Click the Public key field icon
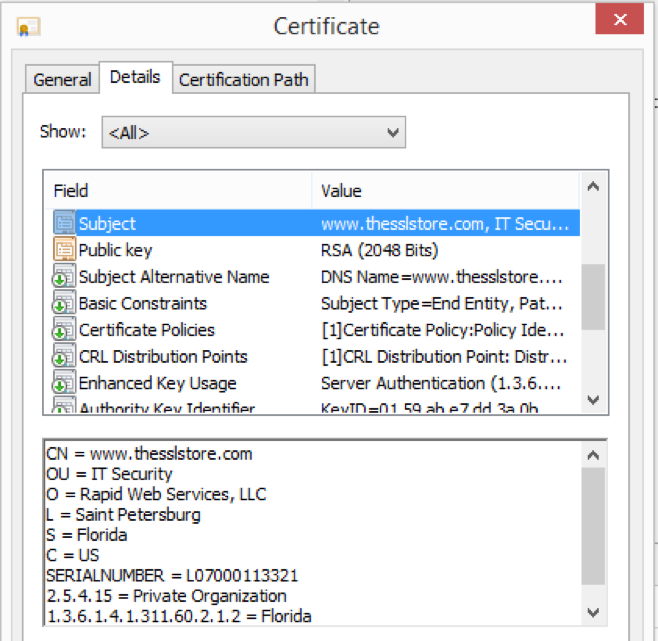 pos(64,249)
